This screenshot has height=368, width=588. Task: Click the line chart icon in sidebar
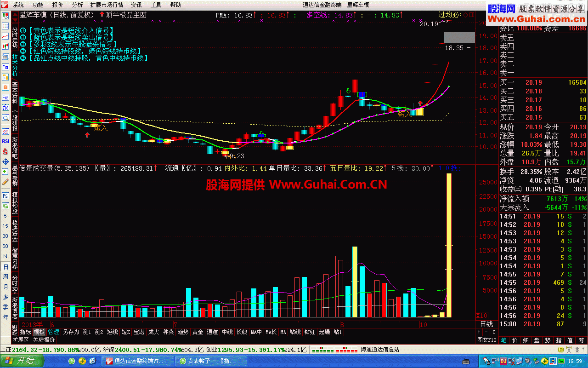coord(6,36)
